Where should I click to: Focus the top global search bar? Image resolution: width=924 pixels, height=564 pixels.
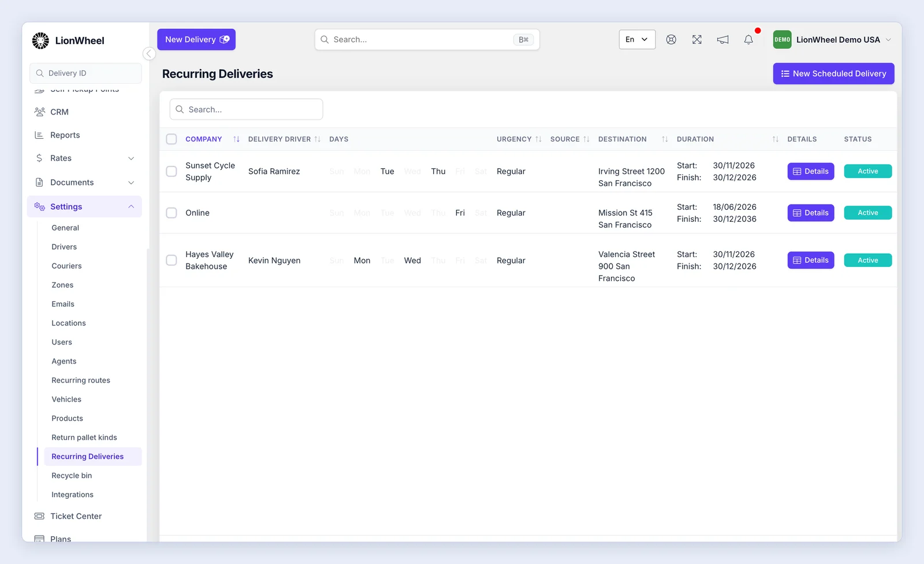pyautogui.click(x=427, y=40)
